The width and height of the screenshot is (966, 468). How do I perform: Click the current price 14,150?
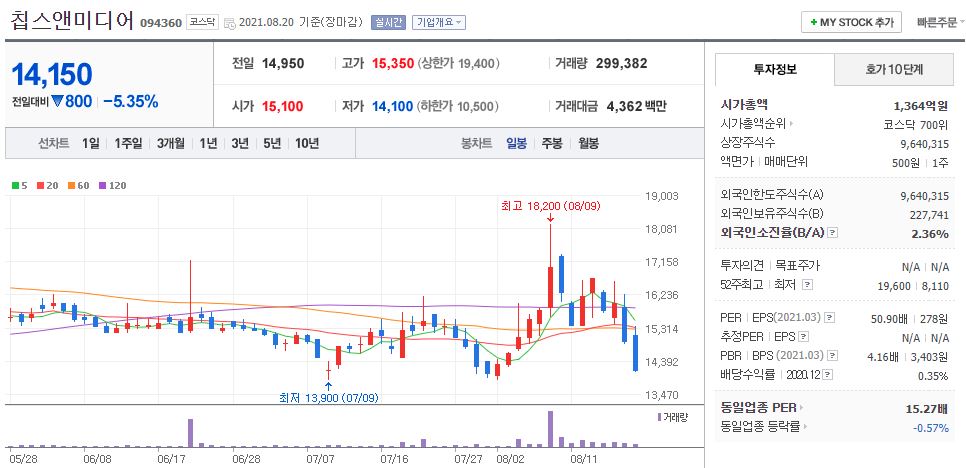tap(52, 75)
